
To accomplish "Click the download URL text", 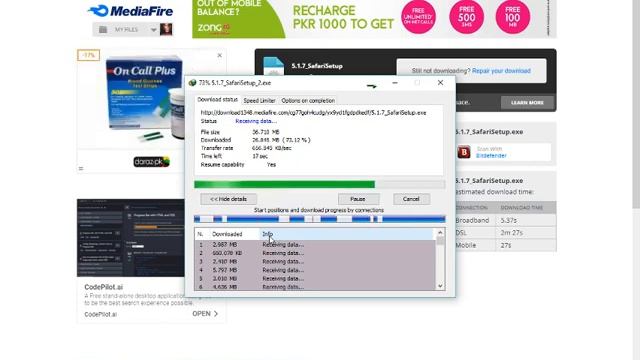I will [x=313, y=113].
